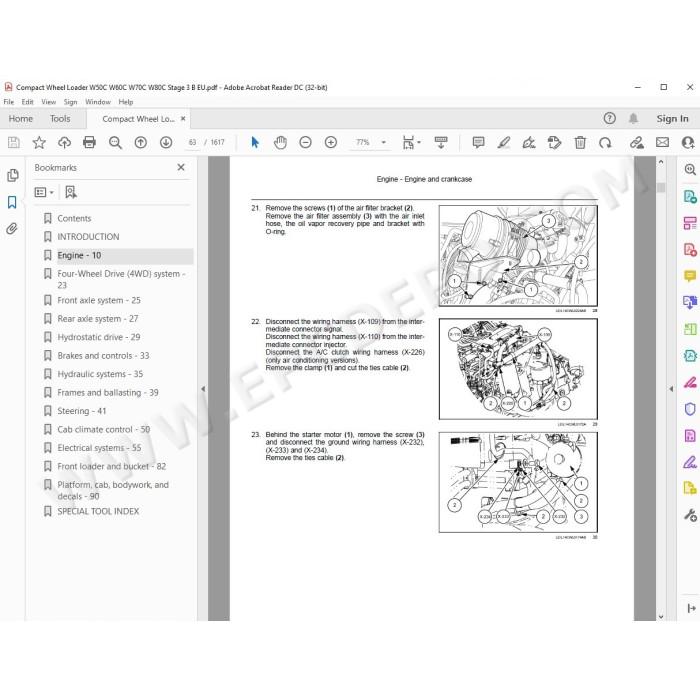Select the Highlight text pen tool
Viewport: 700px width, 700px height.
point(504,142)
